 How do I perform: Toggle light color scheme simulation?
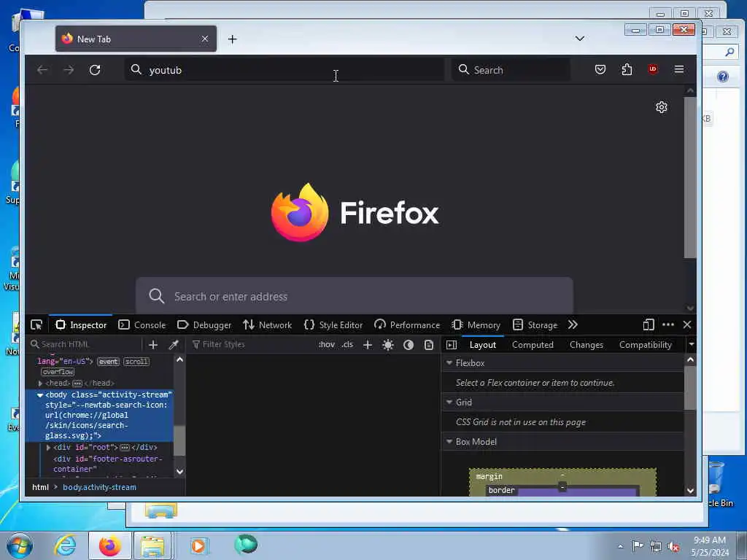tap(388, 345)
